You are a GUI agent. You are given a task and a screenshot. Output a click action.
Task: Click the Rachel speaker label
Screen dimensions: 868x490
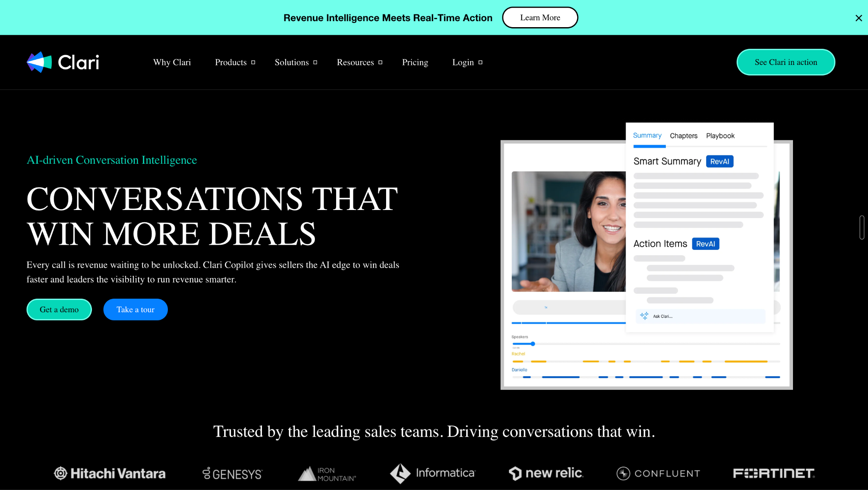point(518,354)
